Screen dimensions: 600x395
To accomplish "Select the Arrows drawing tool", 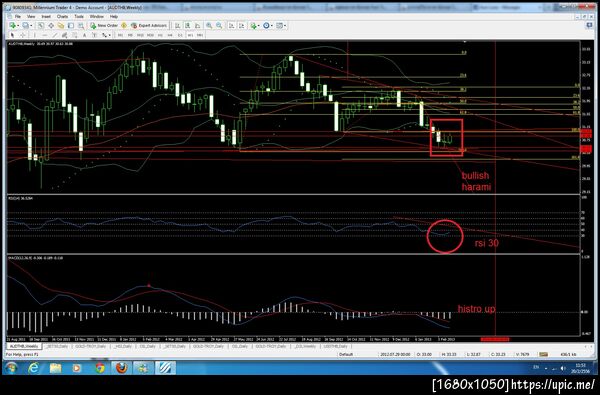I will click(104, 35).
